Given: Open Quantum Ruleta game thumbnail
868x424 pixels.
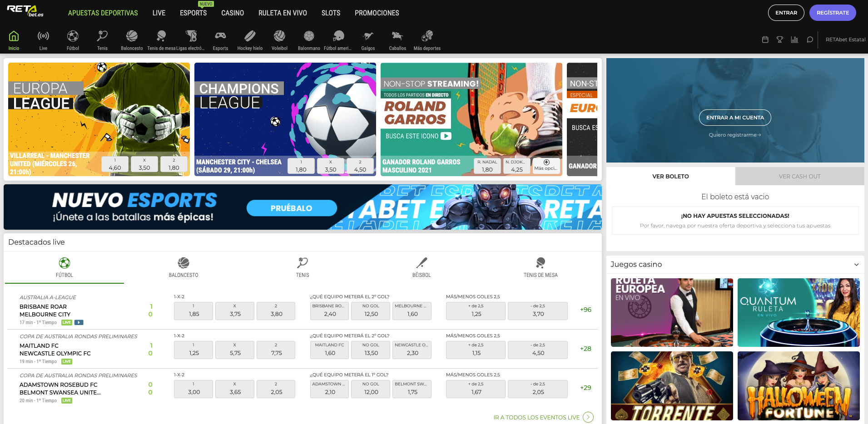Looking at the screenshot, I should [x=799, y=312].
